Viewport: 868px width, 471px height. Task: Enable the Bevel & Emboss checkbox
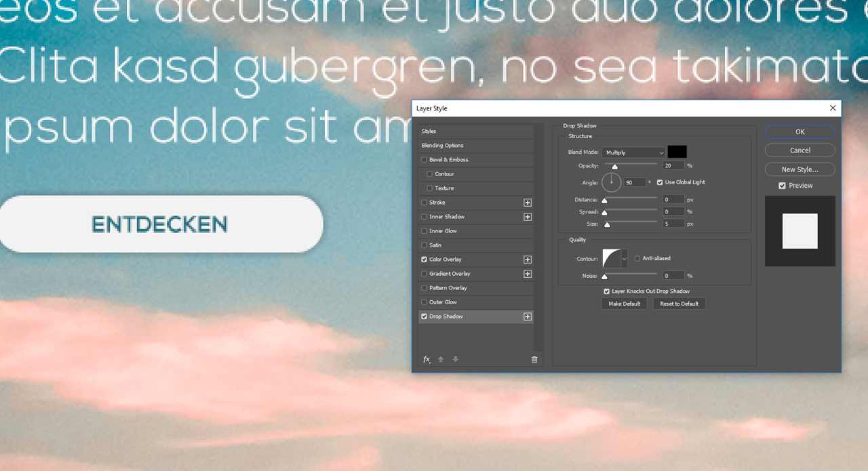click(425, 160)
